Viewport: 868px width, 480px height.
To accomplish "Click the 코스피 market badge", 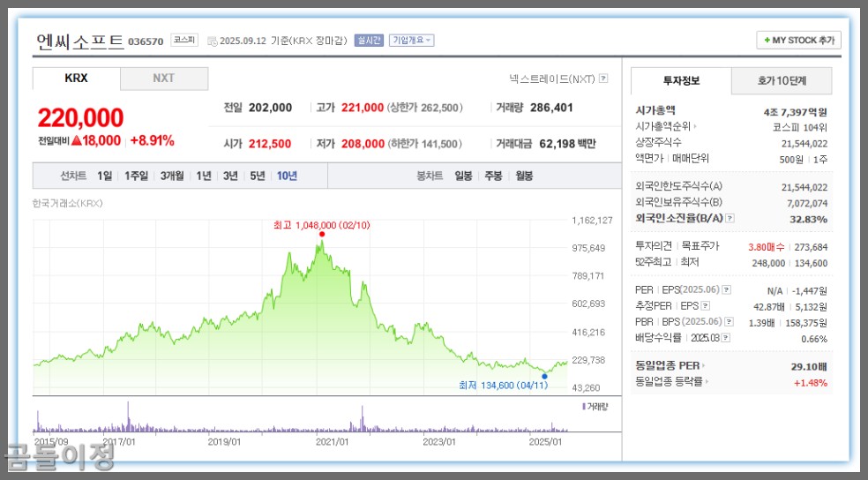I will [x=184, y=40].
